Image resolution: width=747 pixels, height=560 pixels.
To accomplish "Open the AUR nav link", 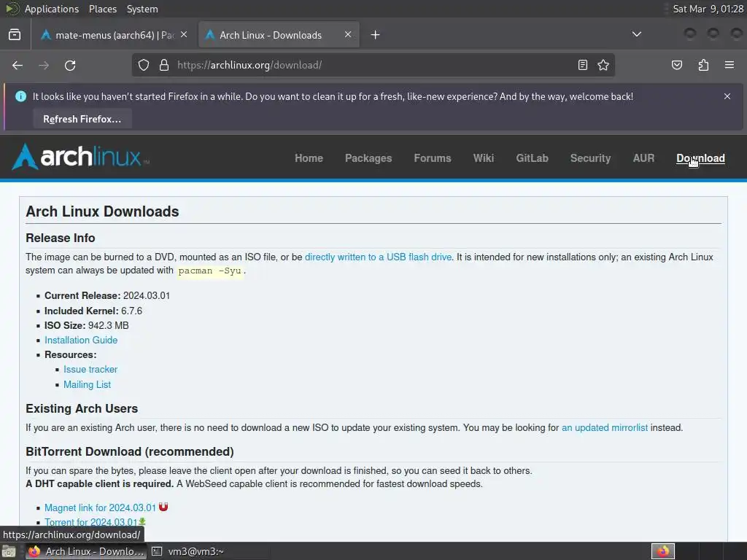I will pos(643,158).
